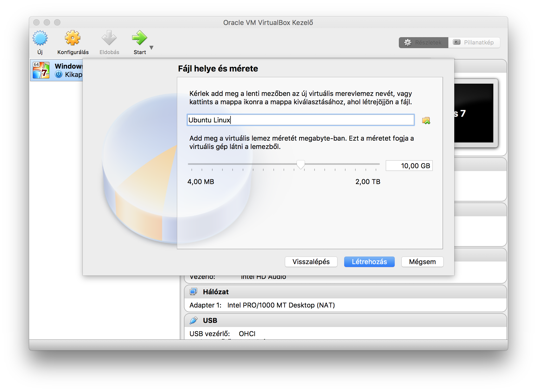Open the folder chooser icon beside the name field

point(426,120)
